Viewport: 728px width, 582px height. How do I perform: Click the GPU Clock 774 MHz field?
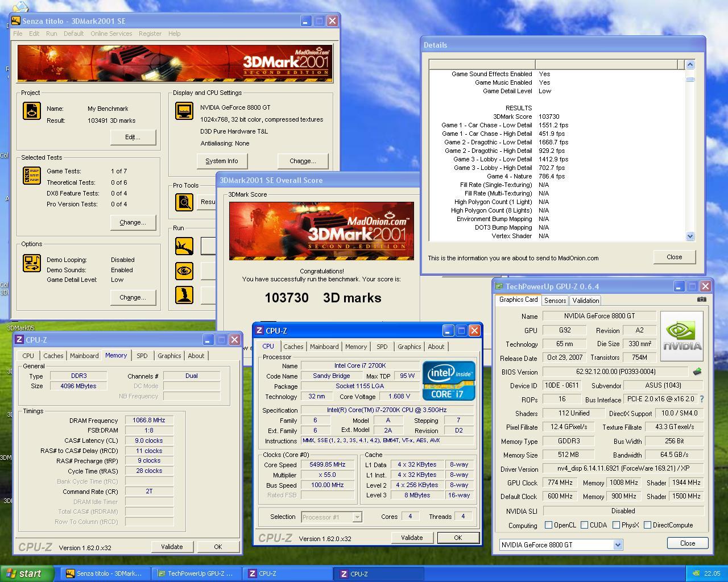(560, 483)
